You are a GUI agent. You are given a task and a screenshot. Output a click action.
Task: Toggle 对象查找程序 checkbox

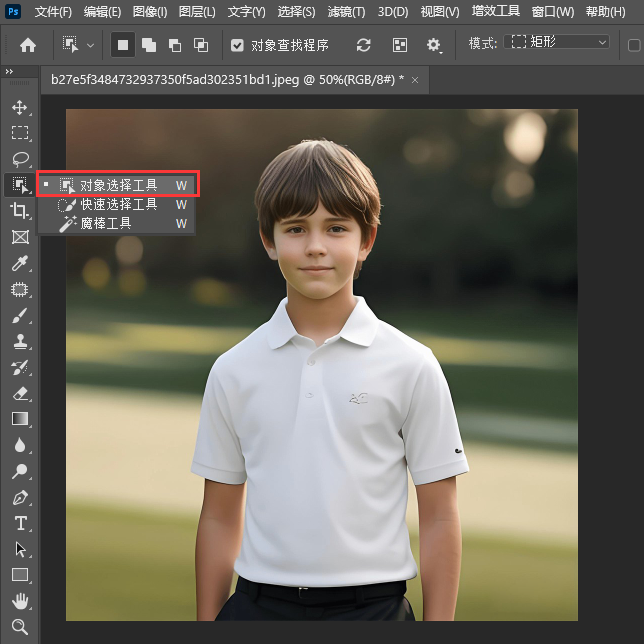[237, 45]
